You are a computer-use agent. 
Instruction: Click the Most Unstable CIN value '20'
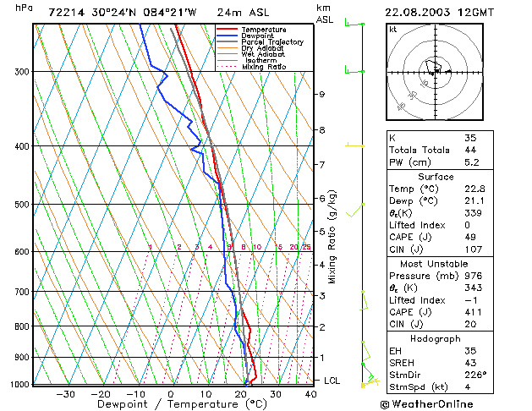click(470, 324)
